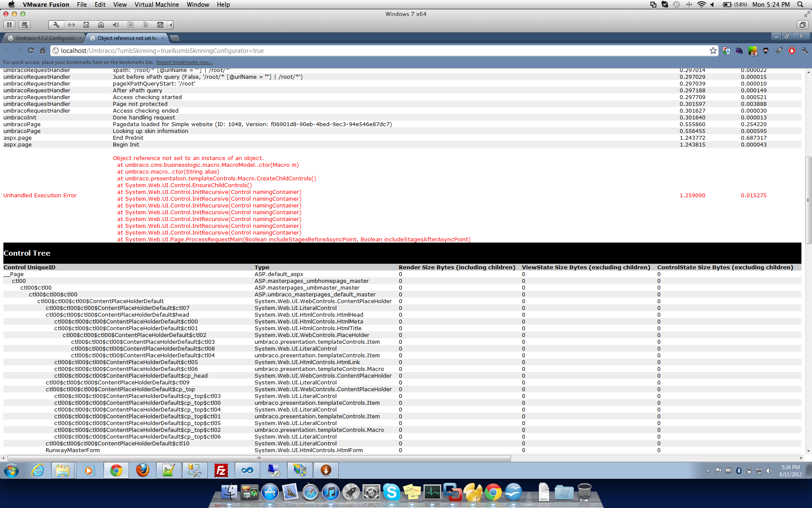The width and height of the screenshot is (812, 508).
Task: Open the Window menu
Action: coord(198,5)
